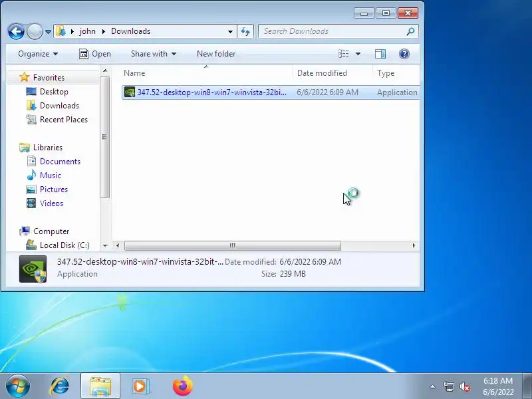Click the Size 239 MB value

(293, 274)
